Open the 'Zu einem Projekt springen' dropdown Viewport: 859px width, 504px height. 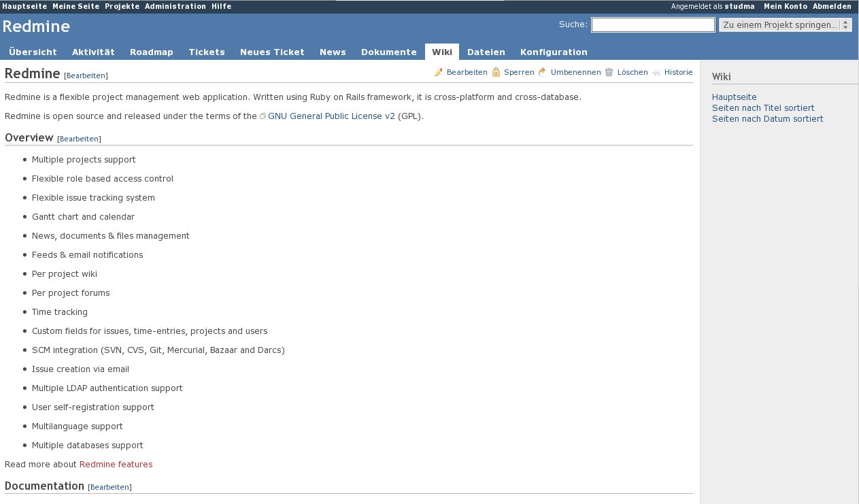coord(786,25)
